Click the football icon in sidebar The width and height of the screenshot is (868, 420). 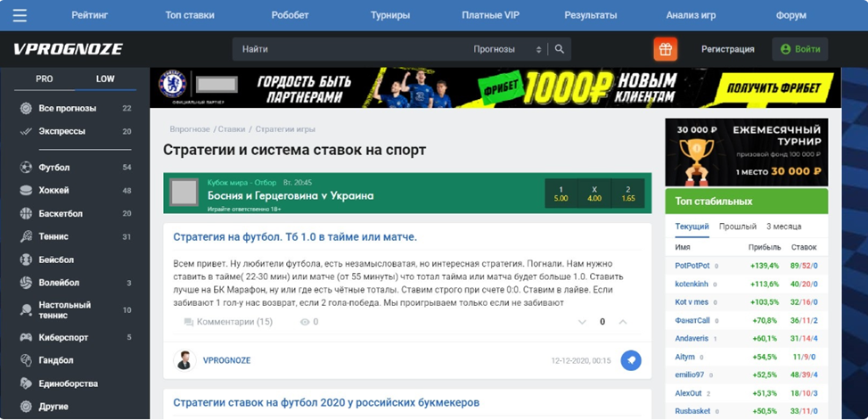[x=26, y=168]
